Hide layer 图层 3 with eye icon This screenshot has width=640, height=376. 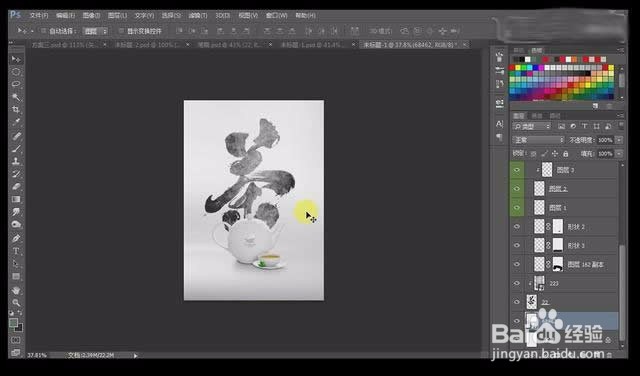coord(517,170)
